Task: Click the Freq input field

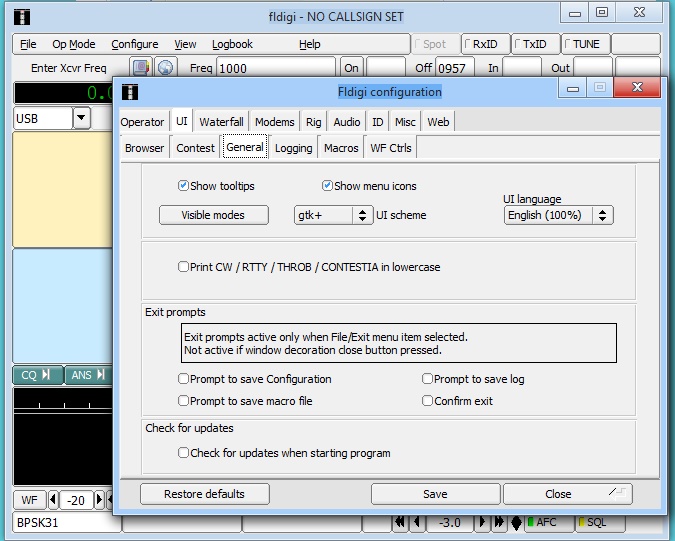Action: coord(275,68)
